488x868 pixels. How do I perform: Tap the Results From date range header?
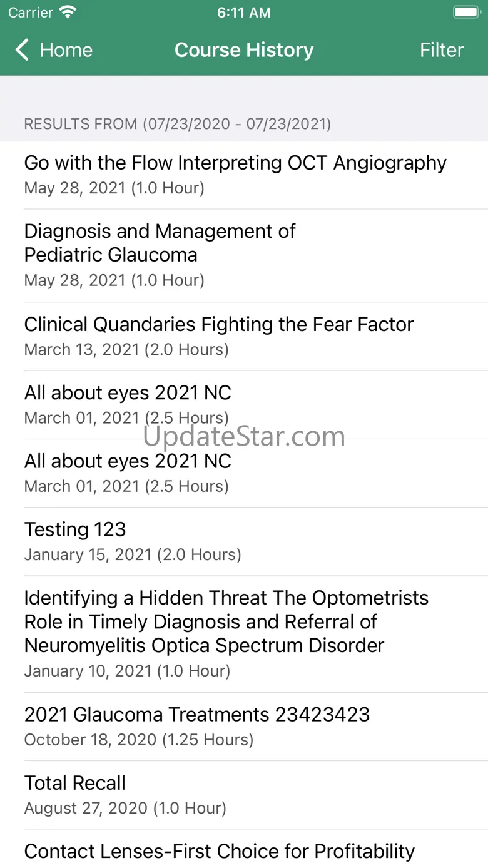(178, 124)
